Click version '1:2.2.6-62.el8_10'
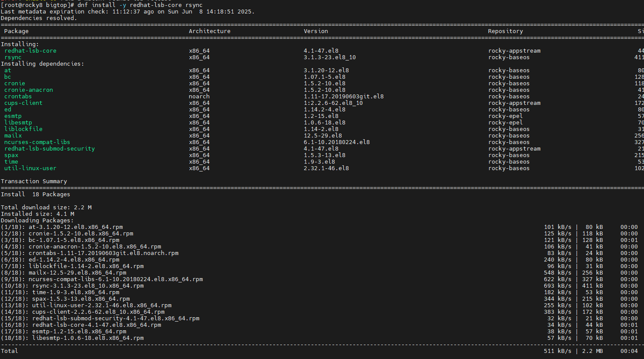644x359 pixels. pyautogui.click(x=333, y=103)
